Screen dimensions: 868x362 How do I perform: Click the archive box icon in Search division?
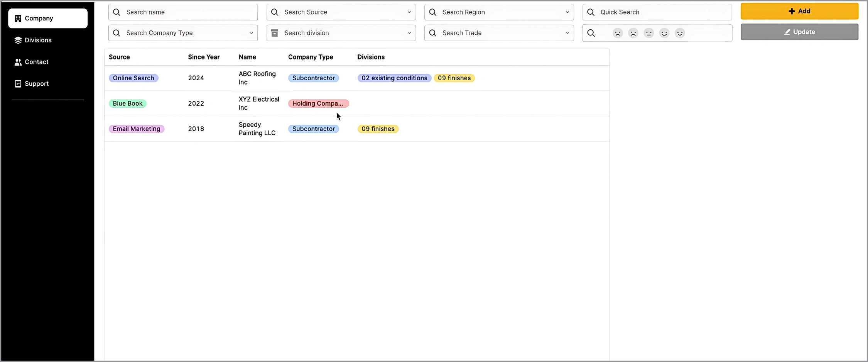click(x=275, y=33)
